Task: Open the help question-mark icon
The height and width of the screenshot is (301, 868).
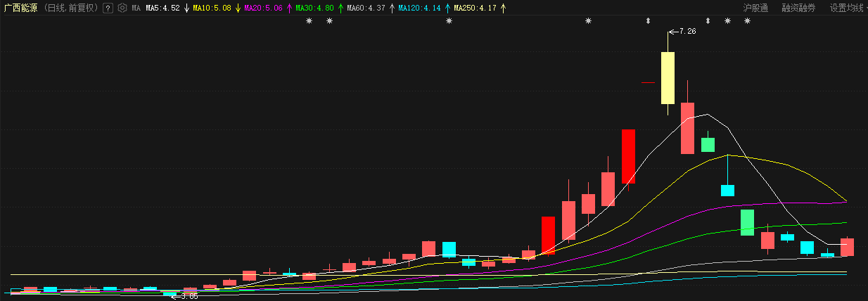Action: click(x=107, y=8)
